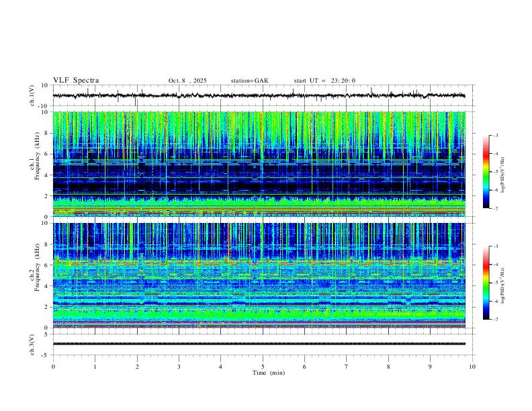Click the "ch.1(V)" axis label

pyautogui.click(x=32, y=95)
